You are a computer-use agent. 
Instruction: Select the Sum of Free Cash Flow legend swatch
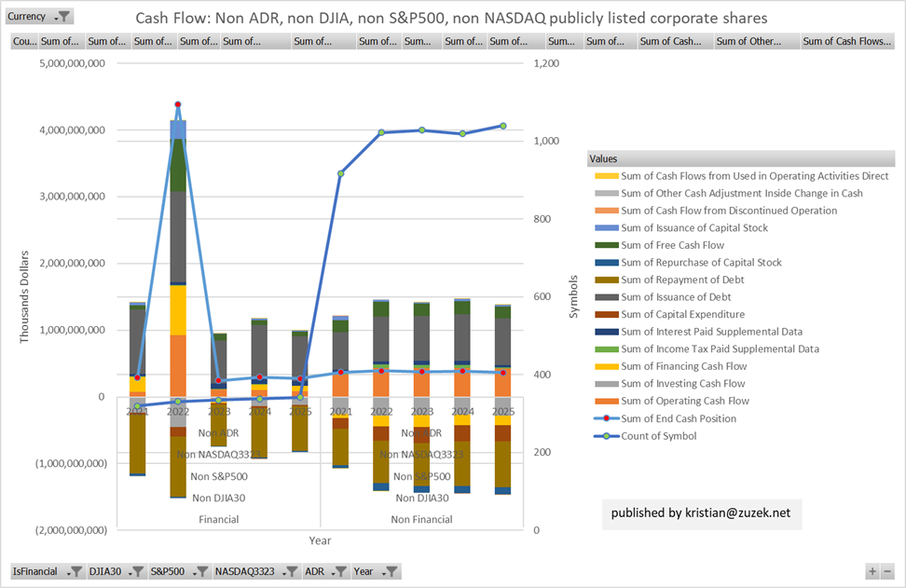click(x=605, y=245)
